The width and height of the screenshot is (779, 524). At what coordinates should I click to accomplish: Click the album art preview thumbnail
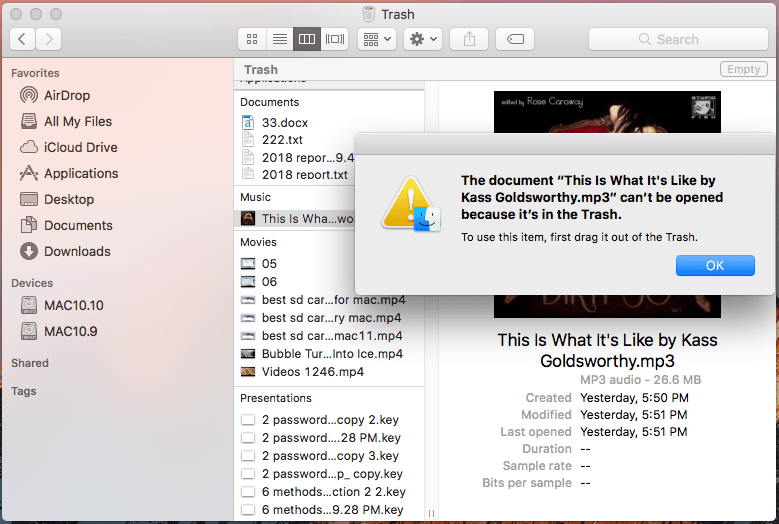[x=607, y=112]
